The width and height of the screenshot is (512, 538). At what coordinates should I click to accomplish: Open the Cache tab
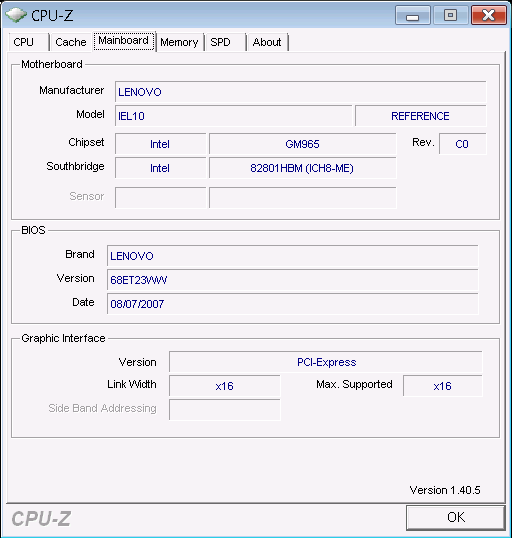(x=71, y=42)
